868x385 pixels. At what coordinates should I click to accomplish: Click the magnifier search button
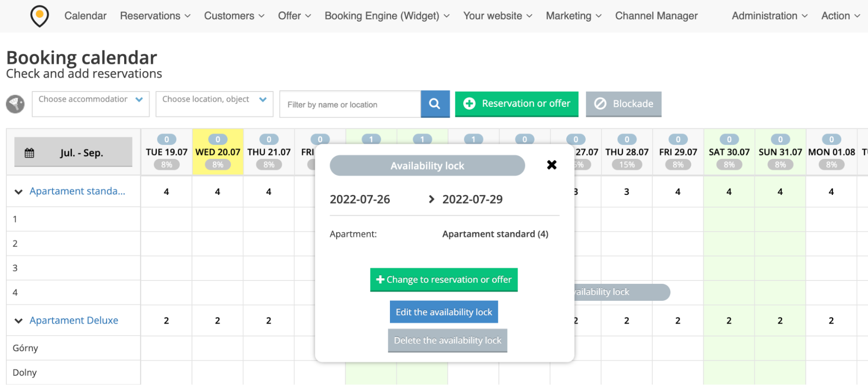(x=435, y=104)
